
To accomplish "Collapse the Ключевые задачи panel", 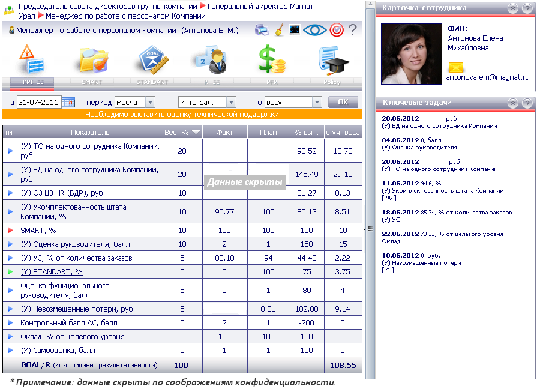I will [512, 103].
